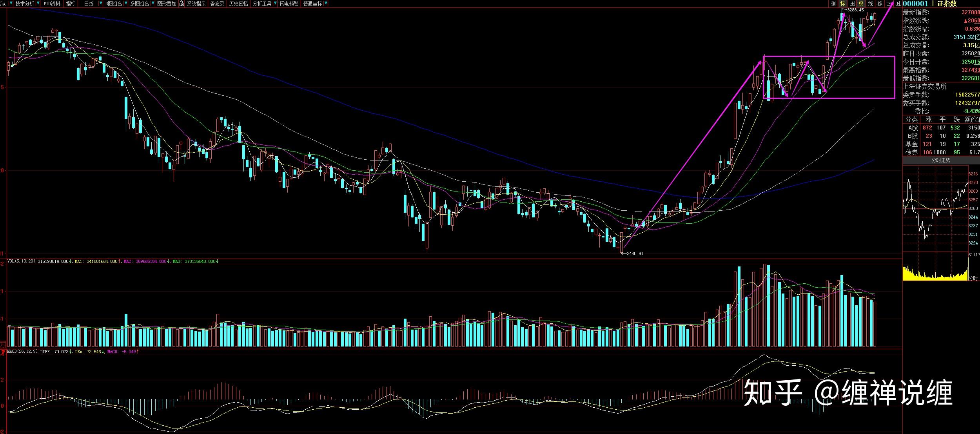
Task: Choose 3图组合 chart layout
Action: click(114, 4)
